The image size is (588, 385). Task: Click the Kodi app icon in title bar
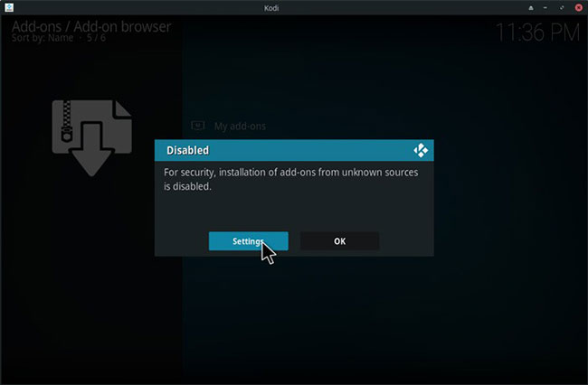[x=9, y=7]
